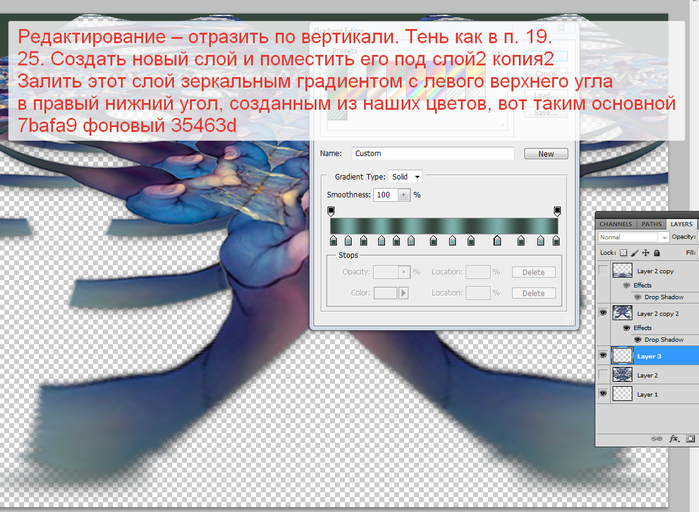Click Drop Shadow effect under Layer 2 copy
The image size is (699, 512).
[x=664, y=297]
